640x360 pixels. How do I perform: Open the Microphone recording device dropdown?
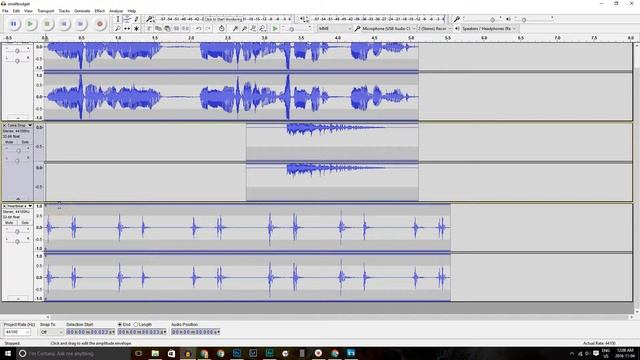point(388,29)
